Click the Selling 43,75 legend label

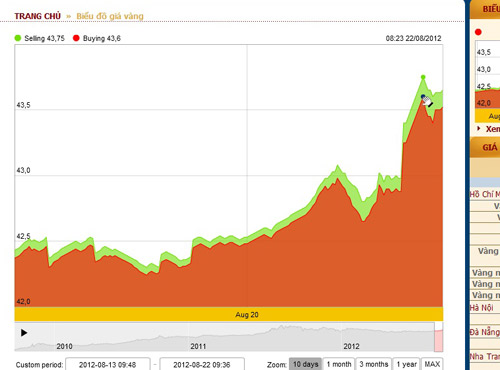(x=44, y=38)
